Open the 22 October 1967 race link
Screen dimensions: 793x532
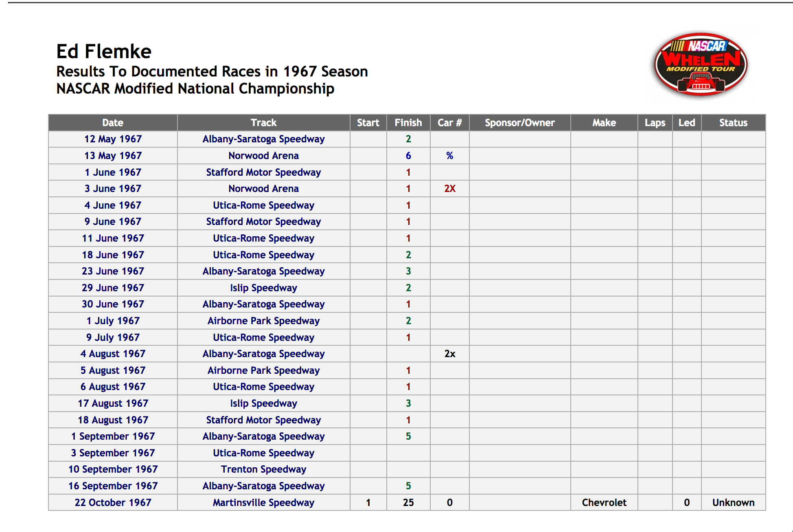pos(113,503)
